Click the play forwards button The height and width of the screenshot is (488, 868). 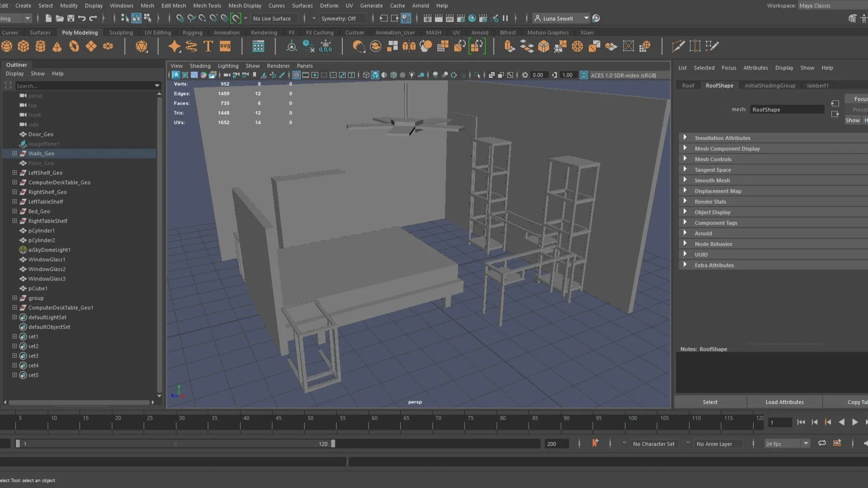click(x=855, y=422)
